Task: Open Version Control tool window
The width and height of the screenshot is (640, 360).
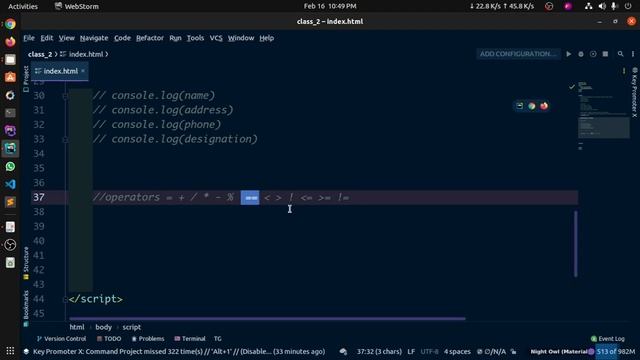Action: [62, 339]
